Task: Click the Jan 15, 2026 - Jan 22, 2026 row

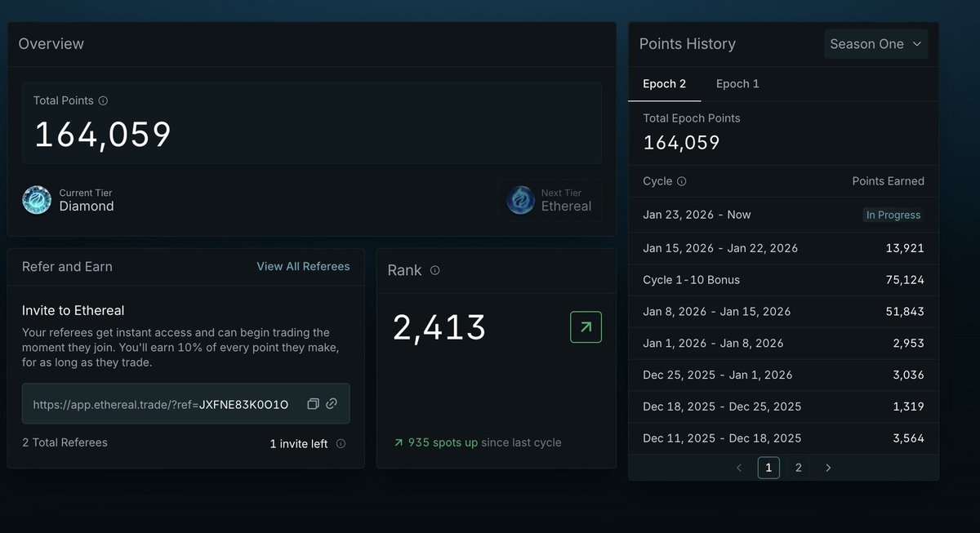Action: [x=783, y=247]
